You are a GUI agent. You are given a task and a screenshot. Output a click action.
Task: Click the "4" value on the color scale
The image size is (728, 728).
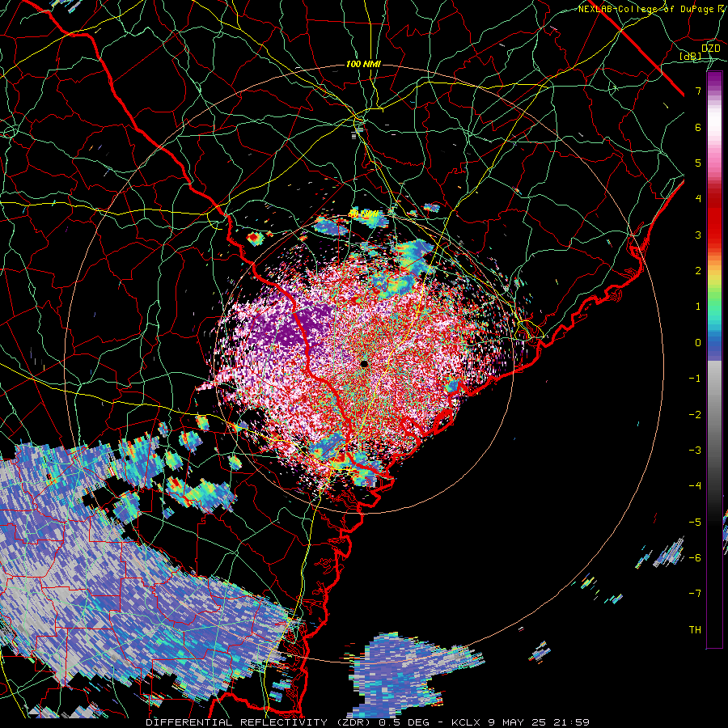click(x=698, y=199)
